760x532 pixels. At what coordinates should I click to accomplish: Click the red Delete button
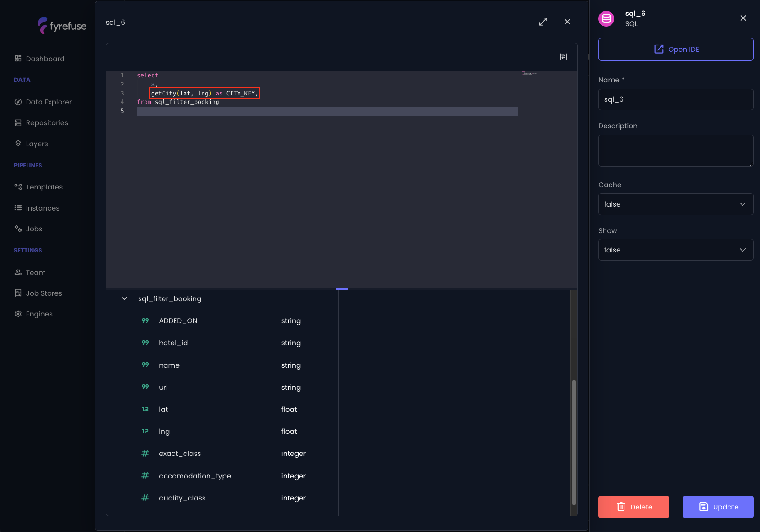click(633, 507)
